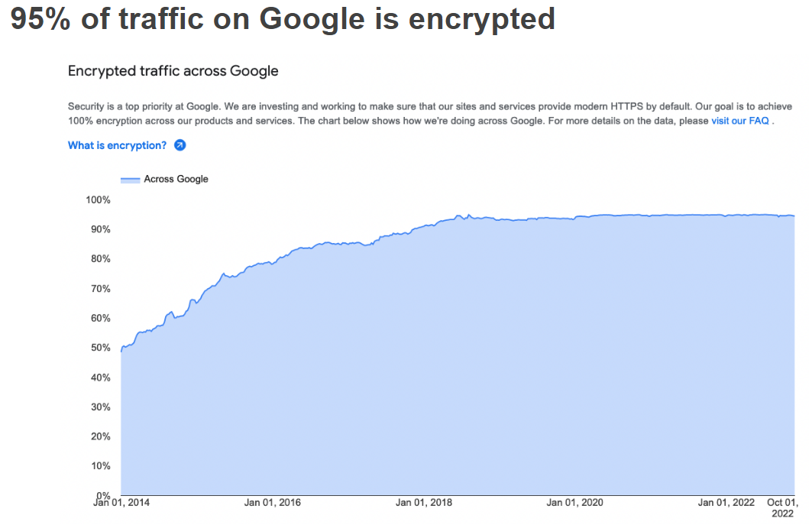Select the 80% mark on the y-axis
The height and width of the screenshot is (525, 812).
(x=99, y=259)
